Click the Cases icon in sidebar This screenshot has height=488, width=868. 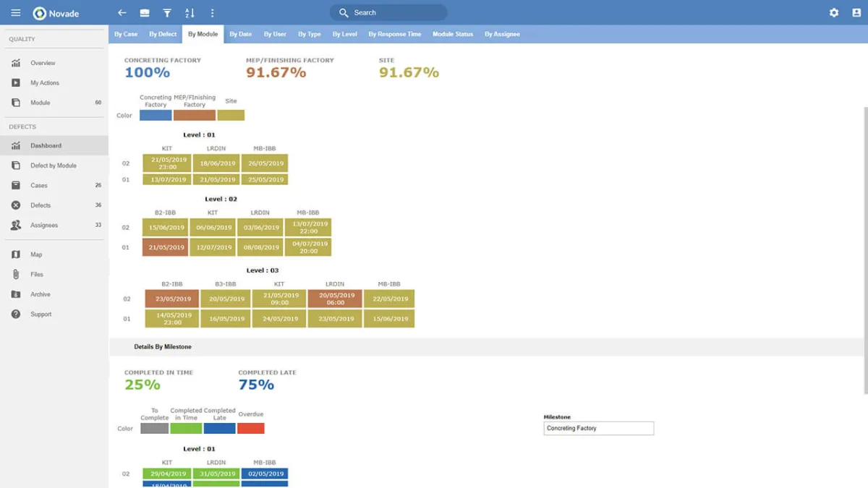click(16, 185)
